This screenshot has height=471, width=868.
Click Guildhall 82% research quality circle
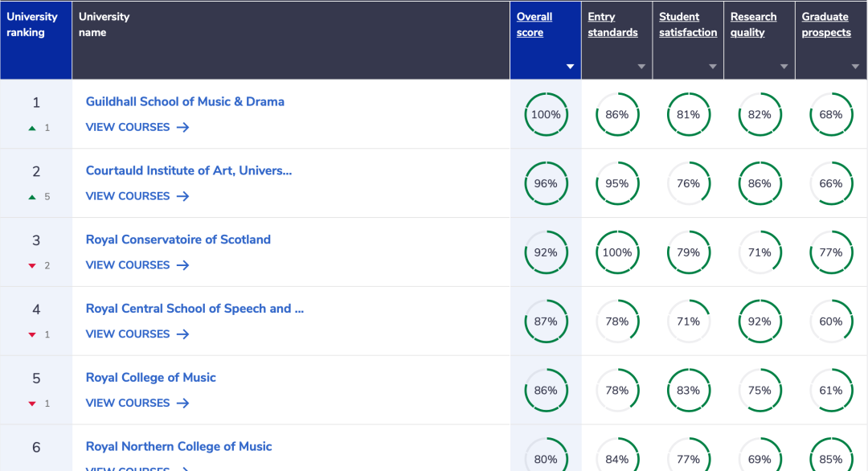coord(759,115)
